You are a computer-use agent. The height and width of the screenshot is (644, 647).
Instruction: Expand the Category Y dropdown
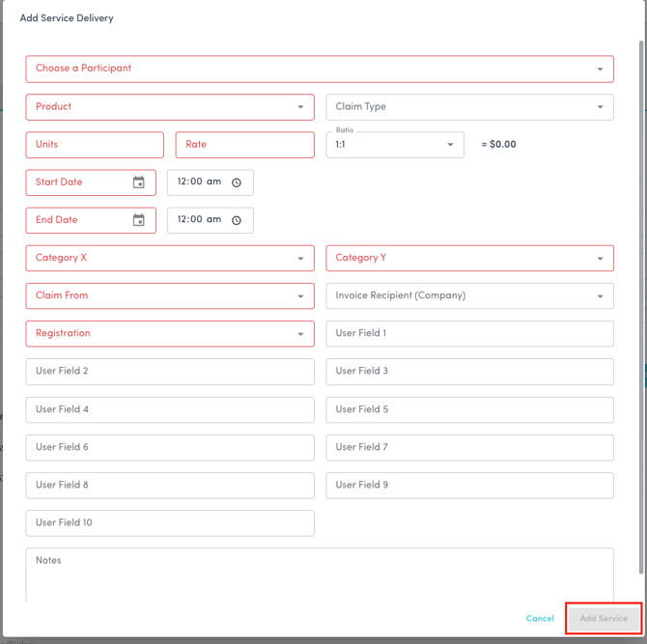tap(469, 258)
